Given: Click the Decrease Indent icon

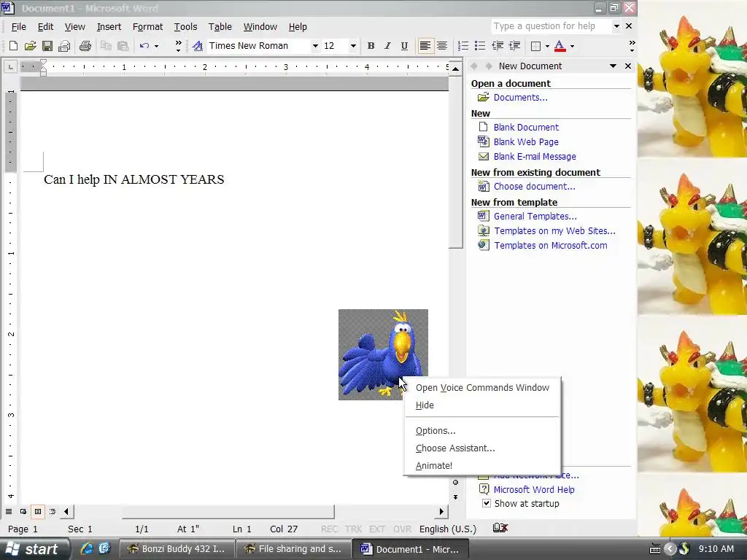Looking at the screenshot, I should (x=498, y=46).
